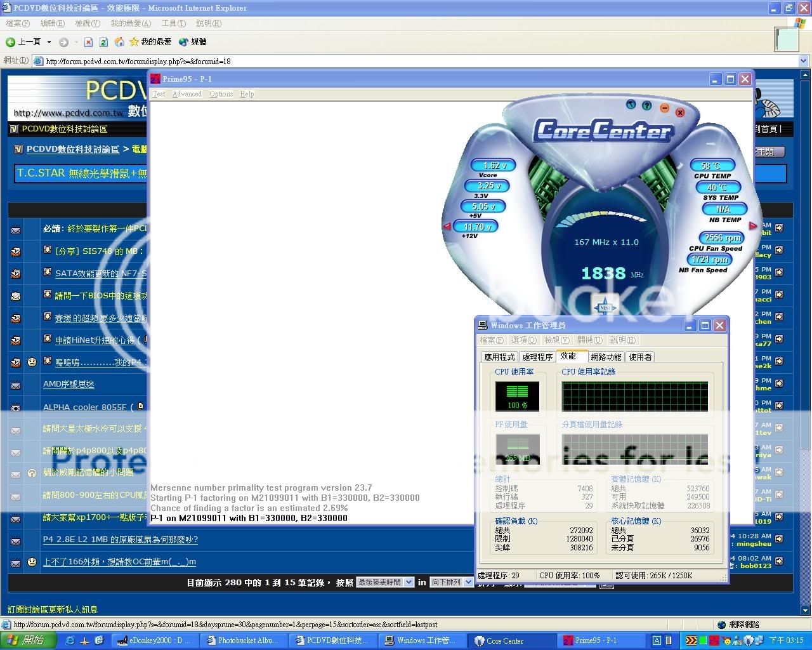812x650 pixels.
Task: Open the Advanced menu in Prime95
Action: [x=187, y=94]
